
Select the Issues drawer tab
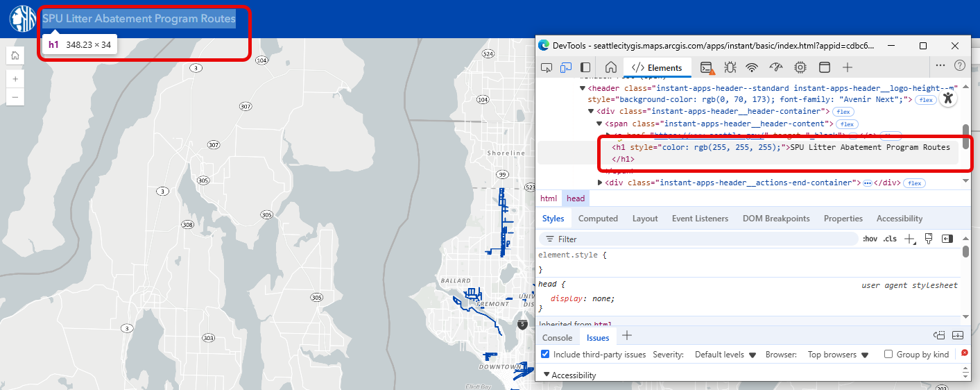click(x=598, y=338)
